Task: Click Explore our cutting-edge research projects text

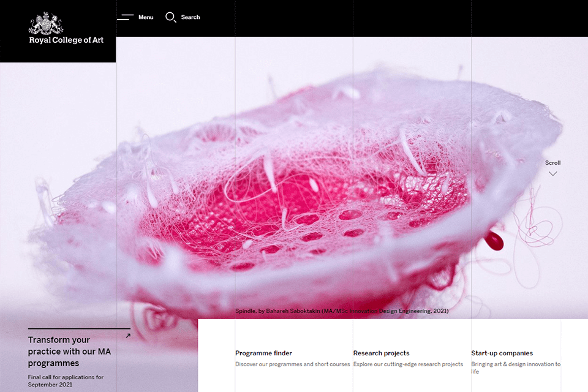Action: 408,364
